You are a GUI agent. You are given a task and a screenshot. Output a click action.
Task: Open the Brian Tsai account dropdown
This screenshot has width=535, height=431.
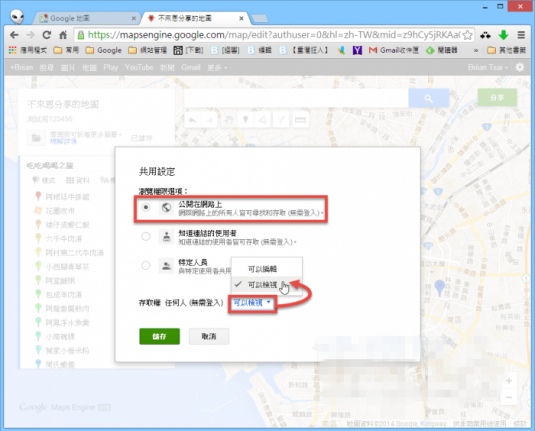488,67
